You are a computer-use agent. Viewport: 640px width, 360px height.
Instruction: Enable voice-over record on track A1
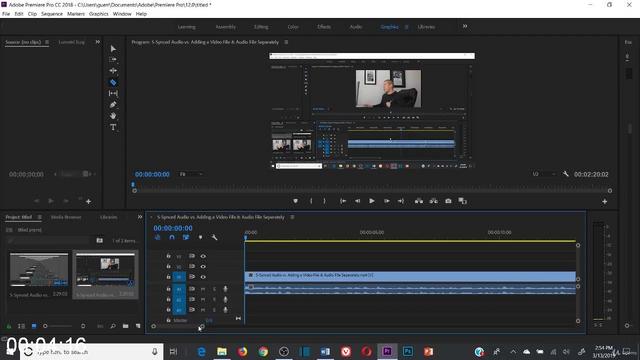(225, 289)
